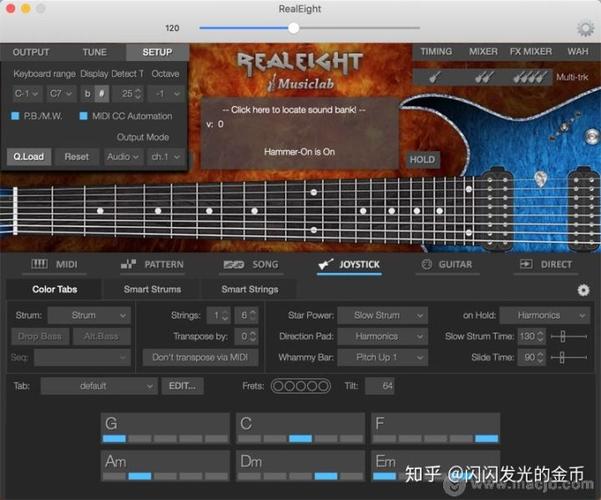Click Slide Time value 90
Image resolution: width=601 pixels, height=500 pixels.
coord(531,357)
